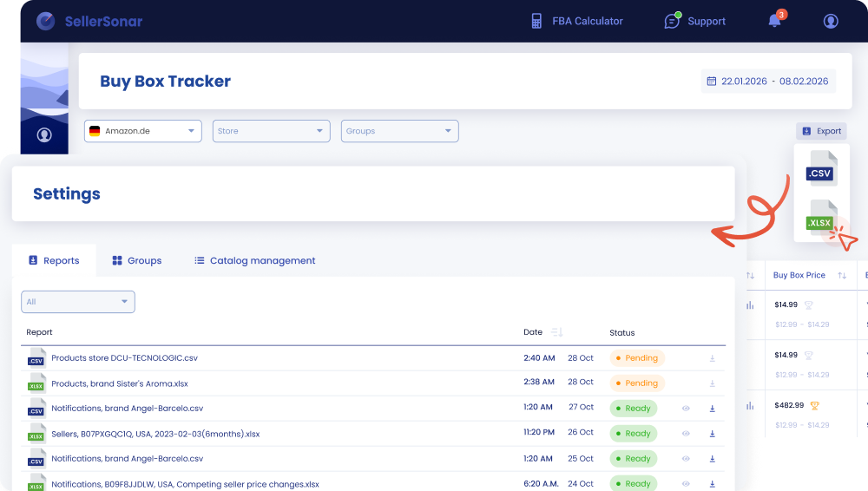Click the sidebar user avatar icon
This screenshot has width=868, height=491.
[44, 134]
